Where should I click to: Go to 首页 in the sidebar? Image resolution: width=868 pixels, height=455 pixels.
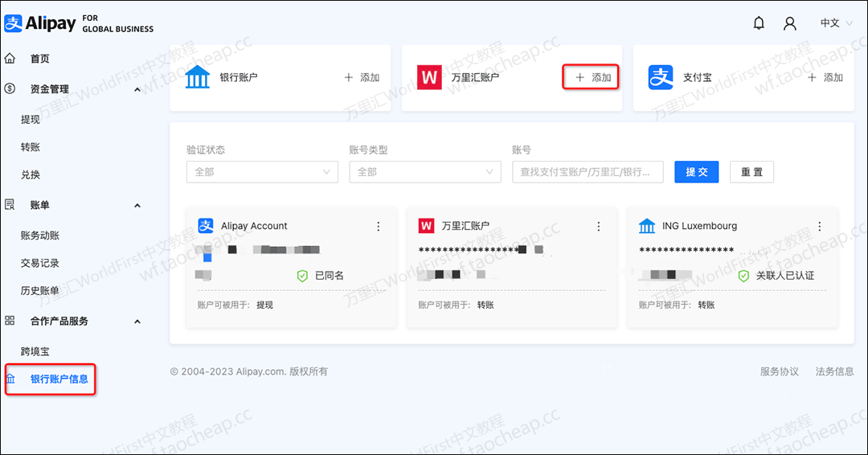40,59
